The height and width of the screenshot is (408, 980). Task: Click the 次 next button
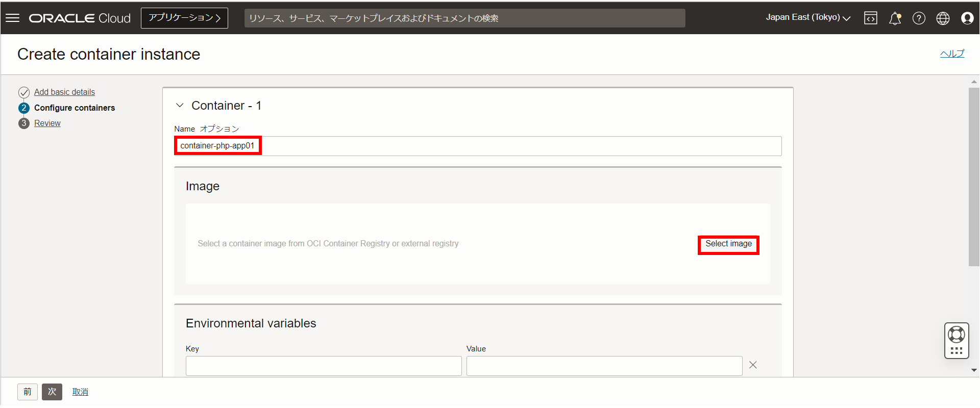click(x=52, y=392)
